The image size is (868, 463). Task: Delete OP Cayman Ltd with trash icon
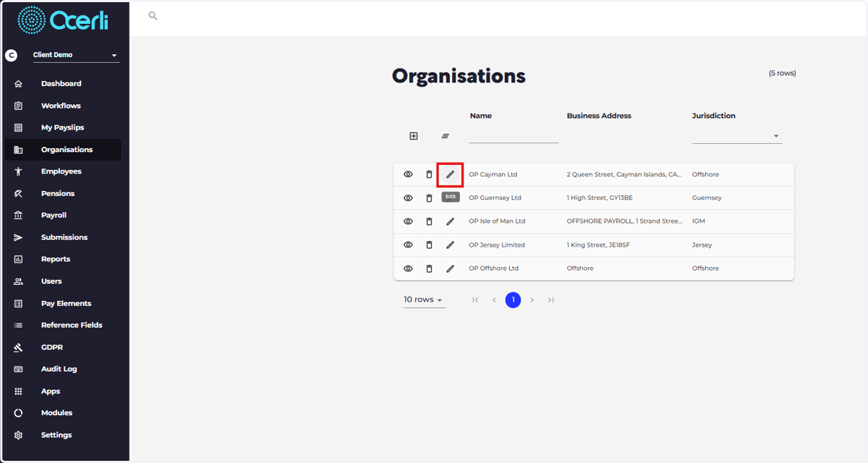pyautogui.click(x=429, y=174)
